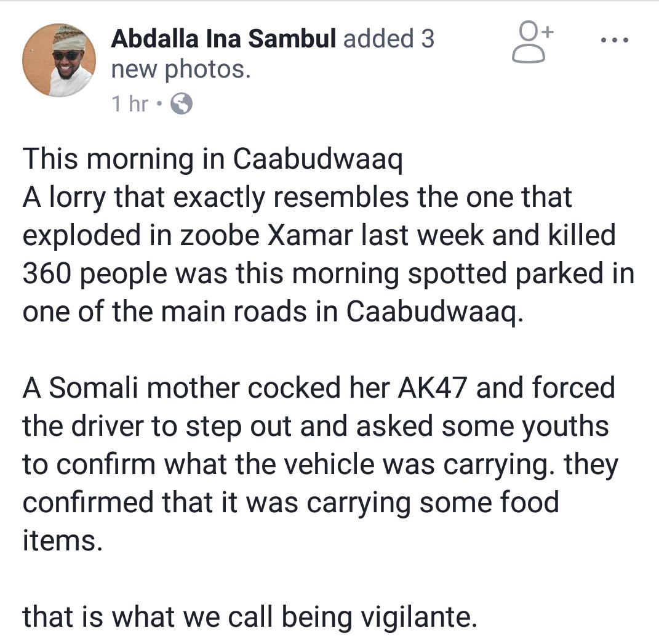Screen dimensions: 659x644
Task: Tap the word 'items.' in the post
Action: (63, 541)
